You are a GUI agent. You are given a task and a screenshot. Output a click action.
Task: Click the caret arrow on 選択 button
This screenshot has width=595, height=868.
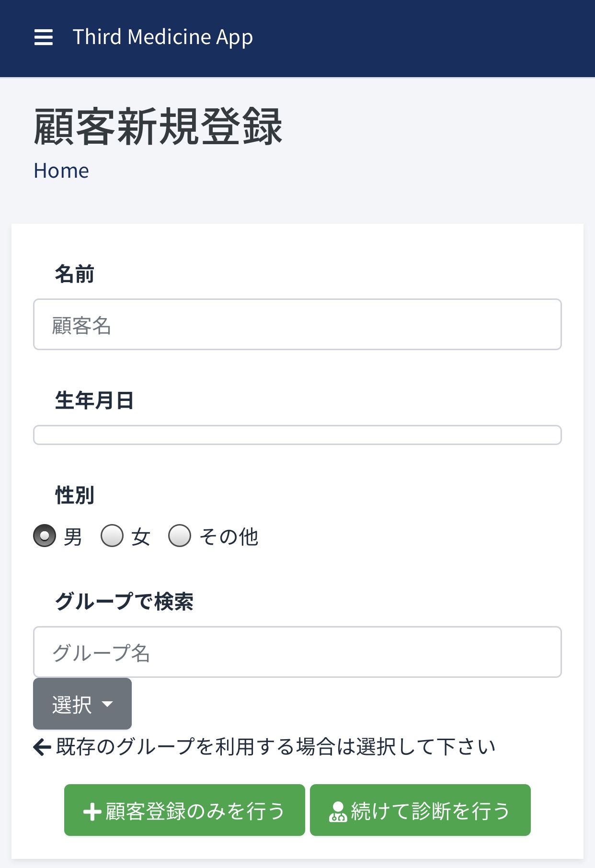[x=108, y=704]
